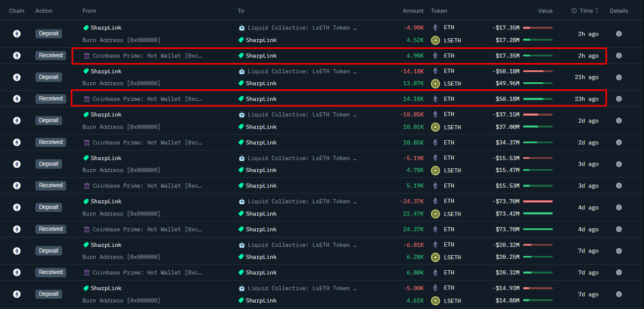This screenshot has width=644, height=309.
Task: Click the From column header
Action: (89, 11)
